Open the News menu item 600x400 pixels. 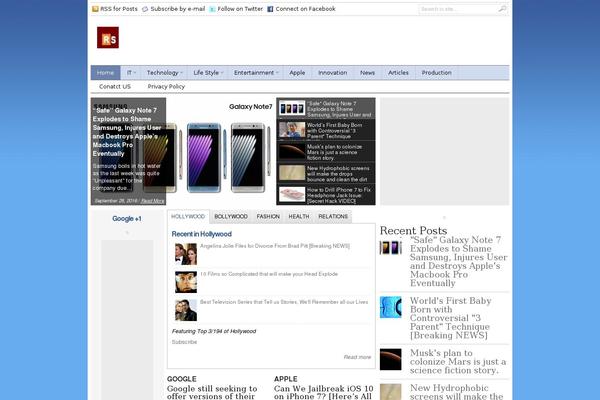coord(367,73)
